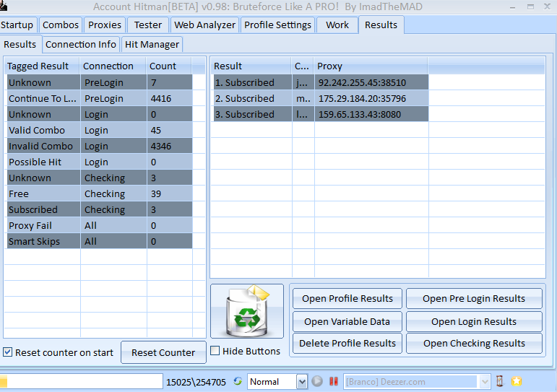This screenshot has height=392, width=557.
Task: Open the Connection Info sub-tab
Action: coord(81,44)
